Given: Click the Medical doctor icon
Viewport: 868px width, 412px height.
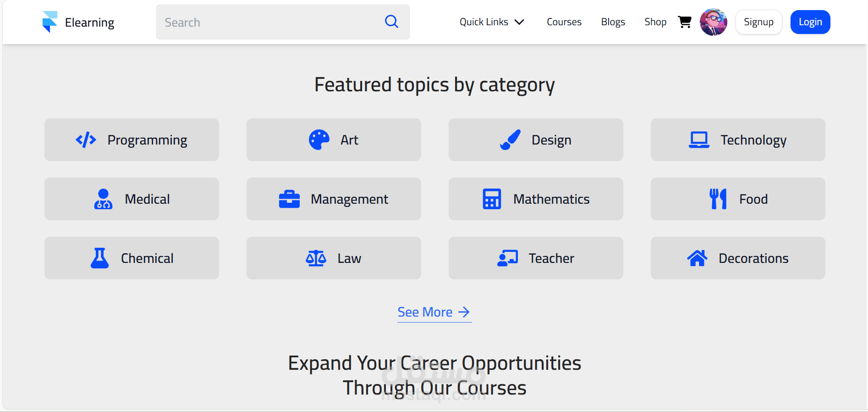Looking at the screenshot, I should point(103,199).
